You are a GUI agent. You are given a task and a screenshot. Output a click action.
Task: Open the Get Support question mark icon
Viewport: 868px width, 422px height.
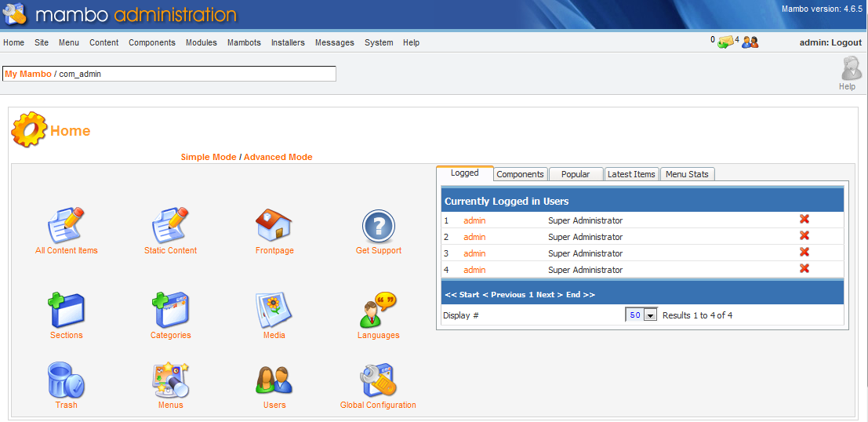[378, 226]
